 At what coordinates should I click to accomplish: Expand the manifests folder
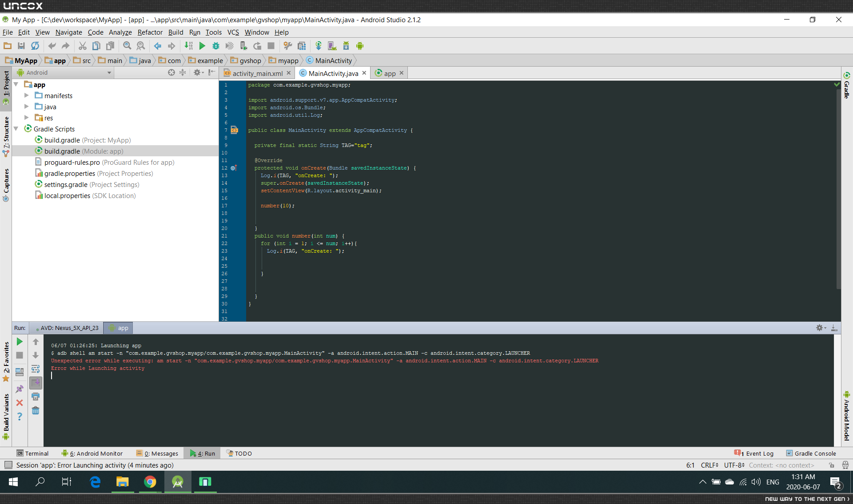[27, 95]
